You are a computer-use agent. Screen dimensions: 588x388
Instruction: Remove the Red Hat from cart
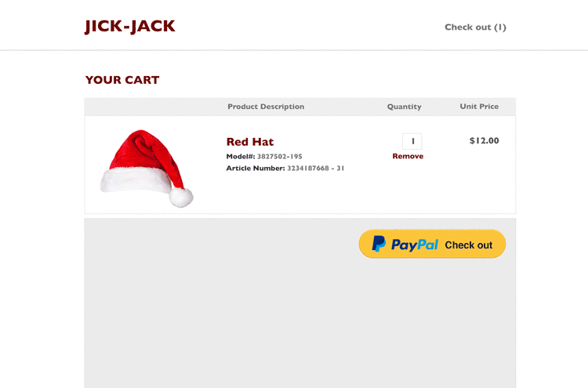(408, 156)
